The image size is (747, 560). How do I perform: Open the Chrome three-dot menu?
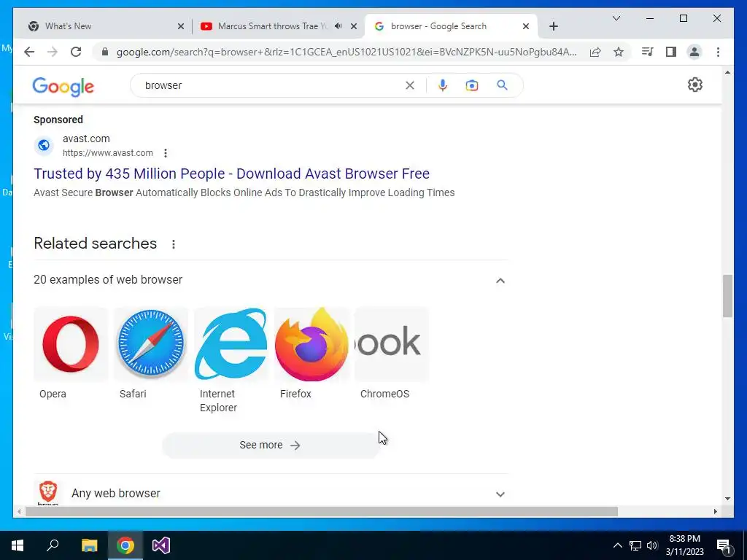(x=718, y=52)
